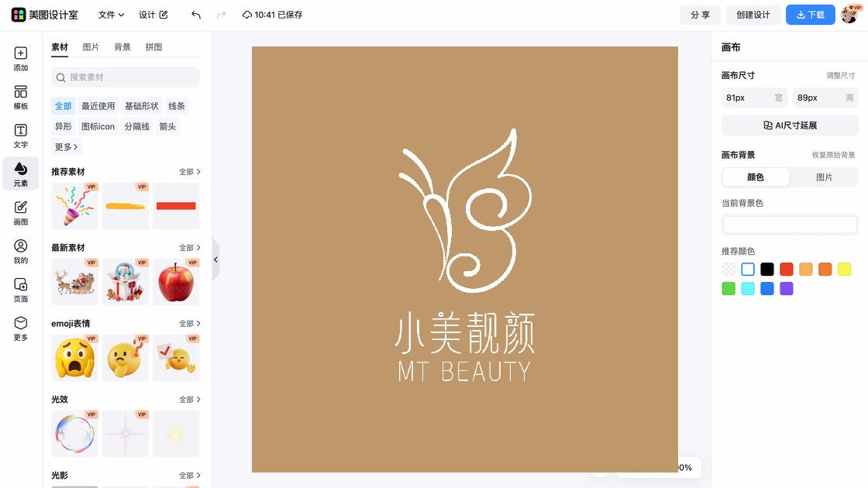
Task: Open the 页面 pages sidebar panel
Action: tap(20, 290)
